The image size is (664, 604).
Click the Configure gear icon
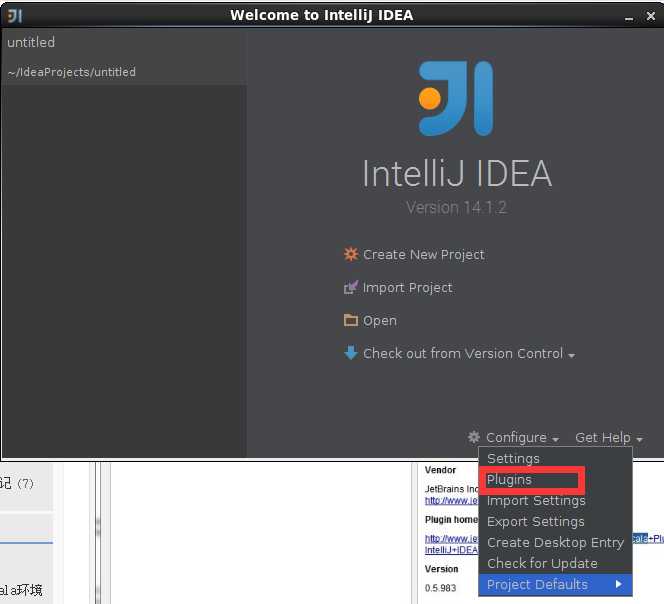[x=473, y=437]
